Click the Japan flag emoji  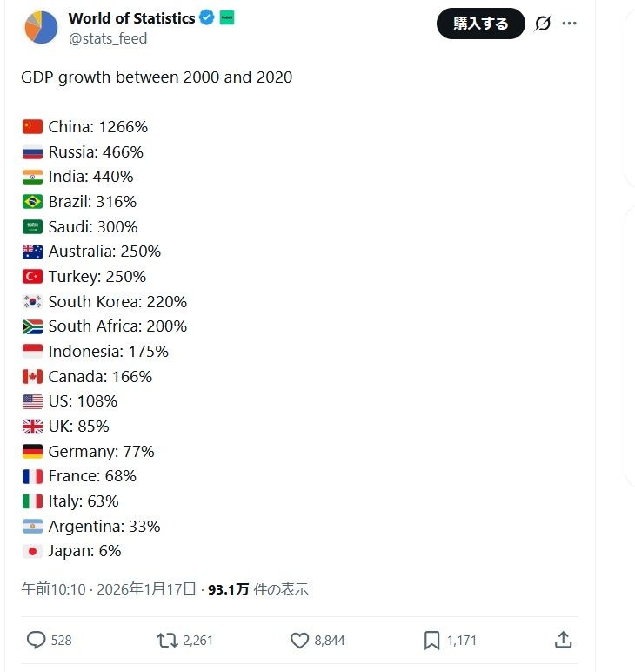tap(32, 551)
